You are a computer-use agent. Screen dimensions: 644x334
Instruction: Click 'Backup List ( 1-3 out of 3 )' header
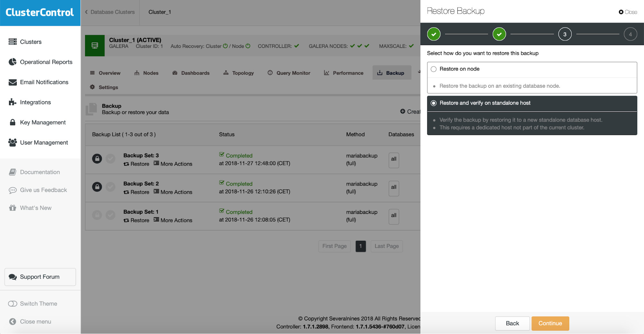pos(124,134)
